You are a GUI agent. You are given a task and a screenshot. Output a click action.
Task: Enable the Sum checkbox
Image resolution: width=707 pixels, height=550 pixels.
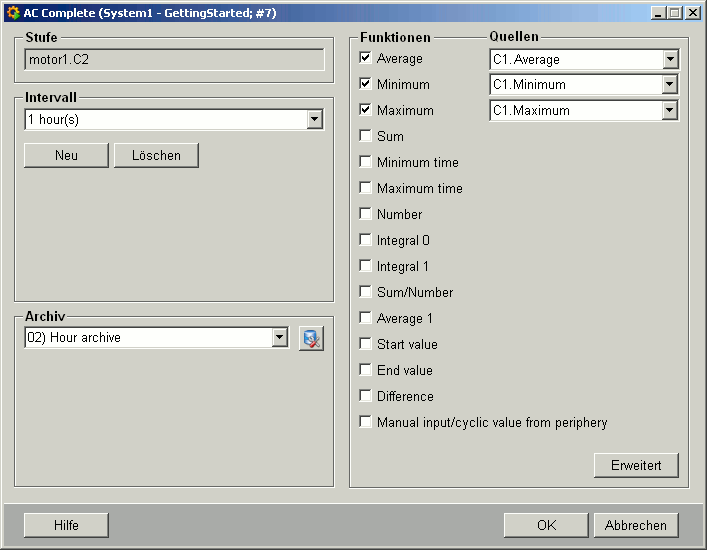click(366, 136)
